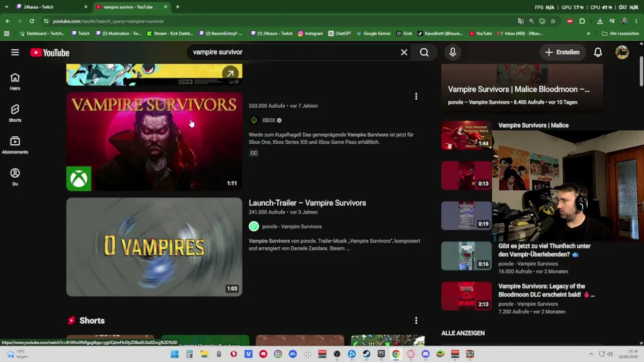644x362 pixels.
Task: Open File Explorer from the taskbar
Action: pos(204,354)
